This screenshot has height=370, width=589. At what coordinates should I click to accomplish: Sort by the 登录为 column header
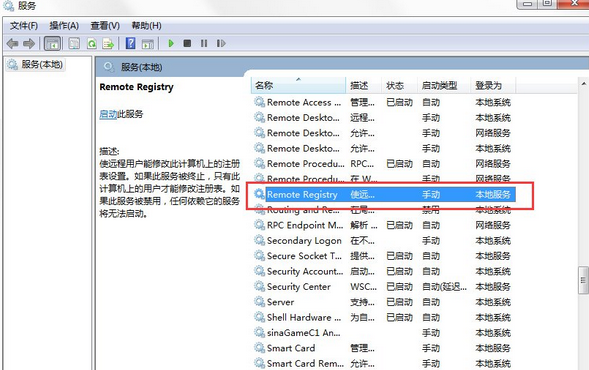[493, 85]
